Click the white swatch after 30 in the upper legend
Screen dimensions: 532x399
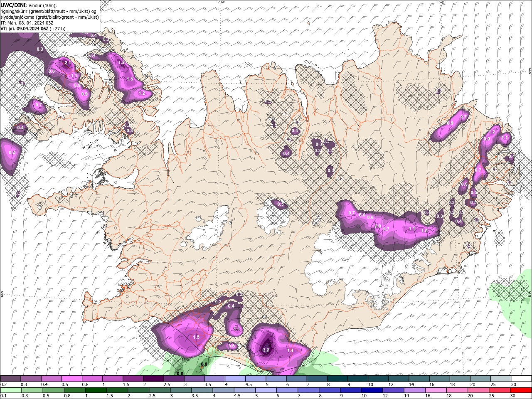(521, 379)
